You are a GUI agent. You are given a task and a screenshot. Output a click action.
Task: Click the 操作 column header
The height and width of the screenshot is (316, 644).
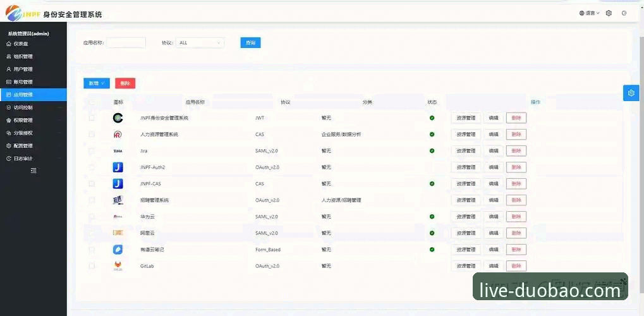(x=535, y=102)
